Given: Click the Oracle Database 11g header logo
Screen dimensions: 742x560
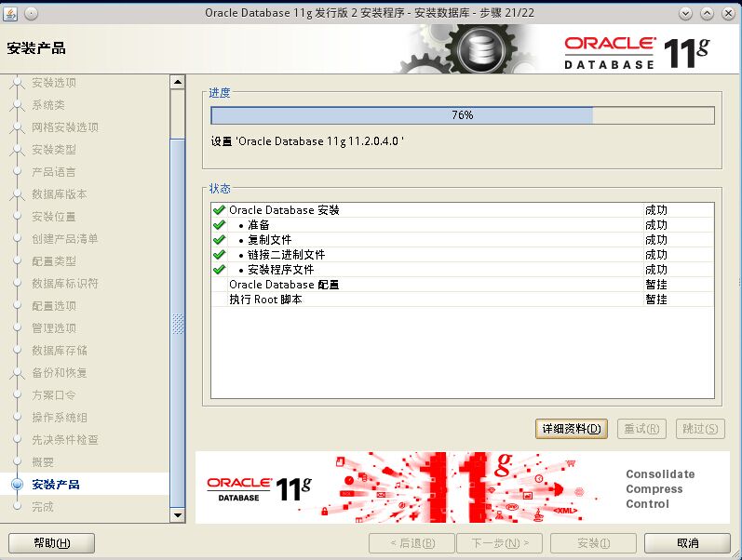Looking at the screenshot, I should (637, 52).
